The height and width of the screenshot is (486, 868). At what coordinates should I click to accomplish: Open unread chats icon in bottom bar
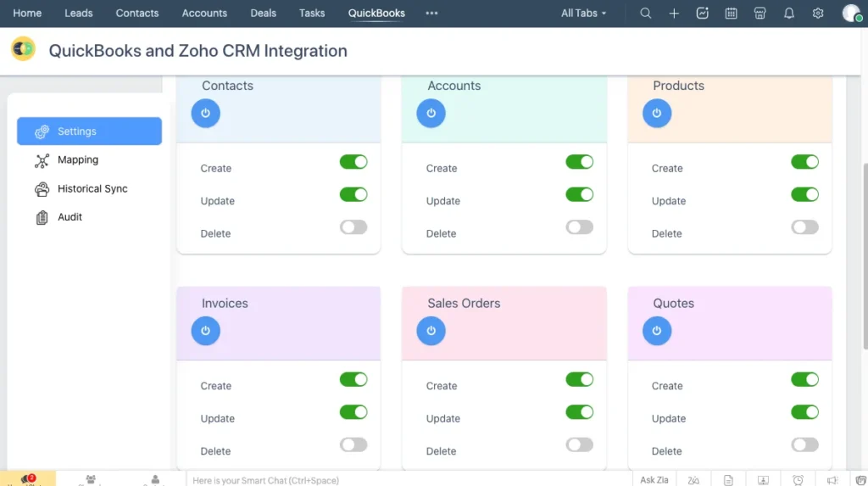pyautogui.click(x=28, y=479)
